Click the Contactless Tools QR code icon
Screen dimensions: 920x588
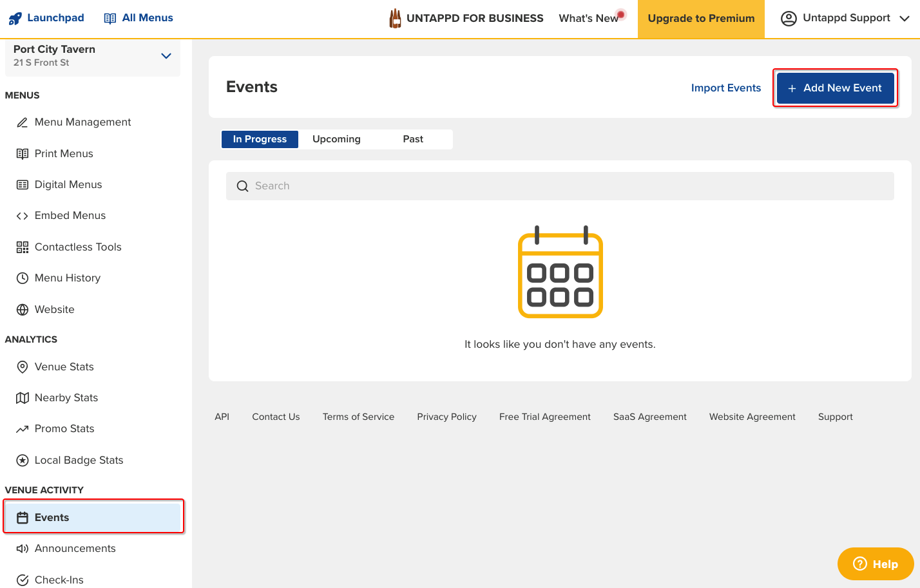23,247
